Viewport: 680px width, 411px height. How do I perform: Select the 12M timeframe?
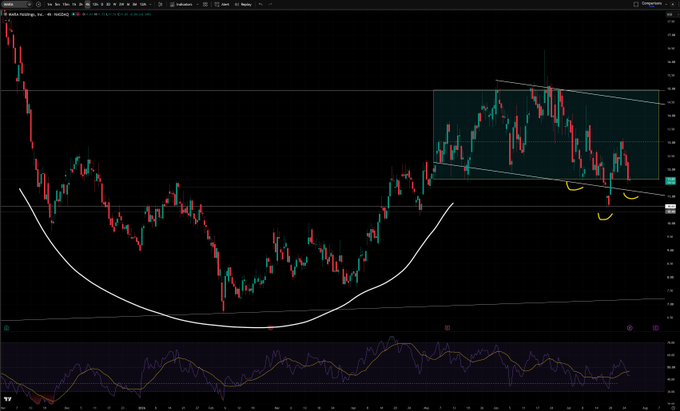(x=143, y=4)
